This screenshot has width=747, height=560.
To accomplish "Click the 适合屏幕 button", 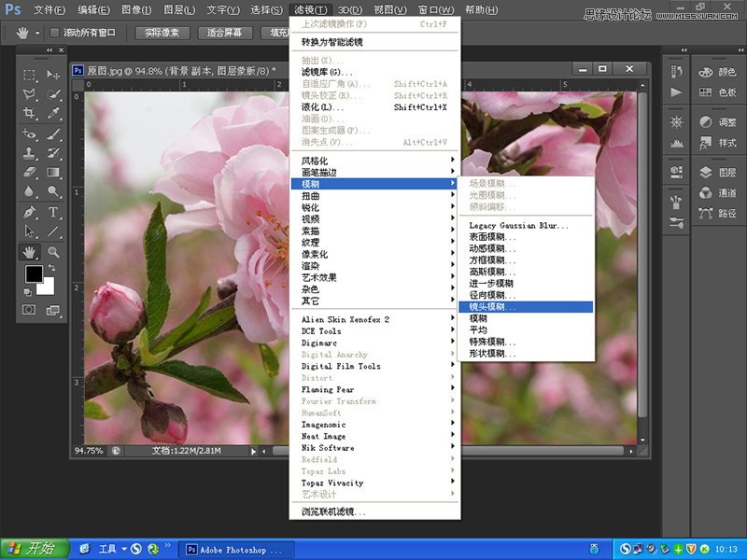I will click(224, 33).
